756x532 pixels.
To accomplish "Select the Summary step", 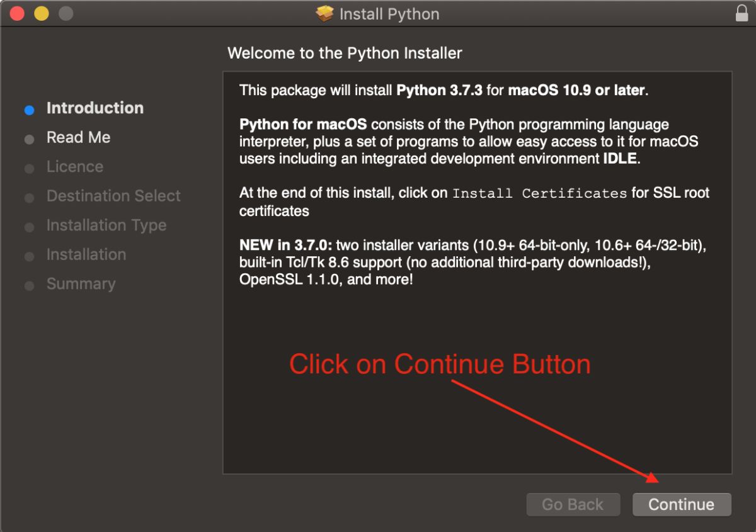I will pos(81,284).
